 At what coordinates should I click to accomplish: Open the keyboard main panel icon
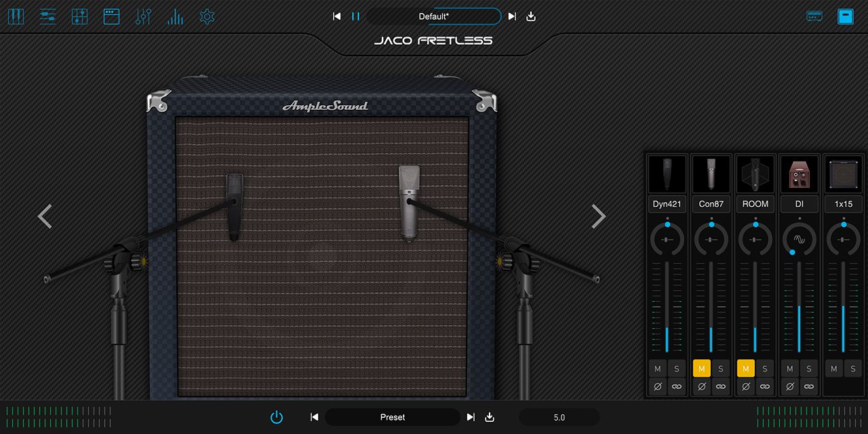click(x=16, y=16)
